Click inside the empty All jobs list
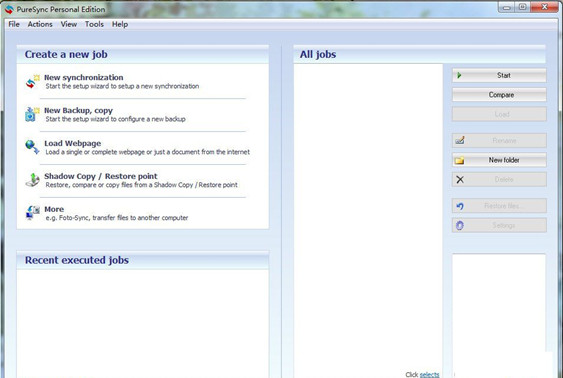563x378 pixels. [368, 215]
